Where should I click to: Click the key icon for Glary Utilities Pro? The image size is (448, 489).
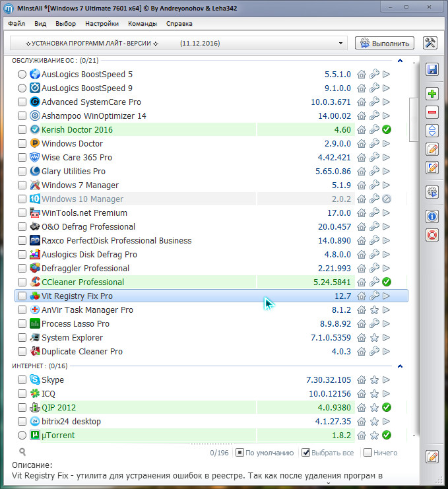[374, 171]
